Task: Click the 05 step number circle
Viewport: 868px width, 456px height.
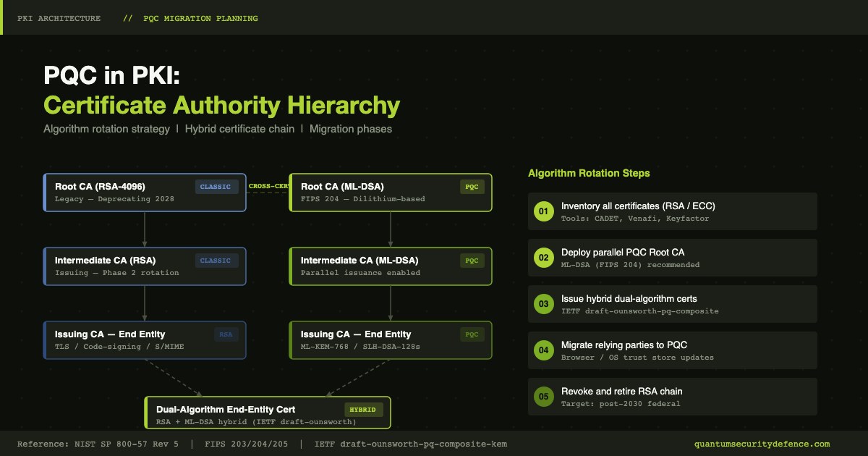Action: [543, 397]
